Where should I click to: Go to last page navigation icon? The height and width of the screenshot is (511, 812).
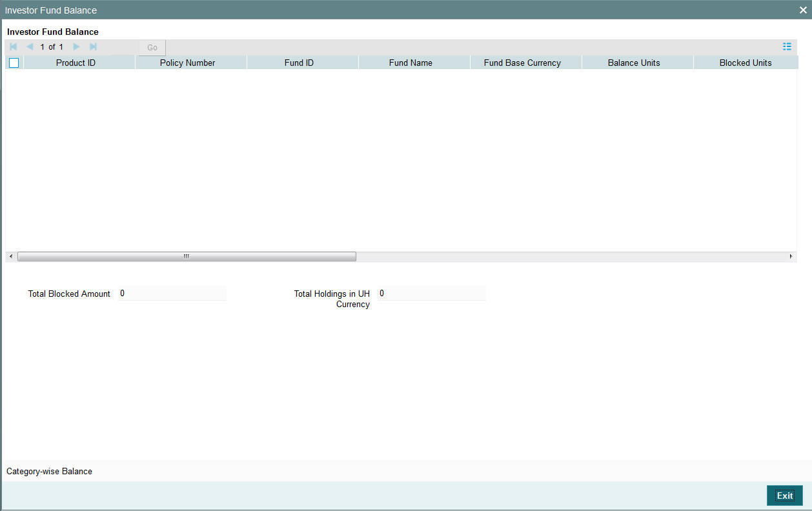(93, 47)
